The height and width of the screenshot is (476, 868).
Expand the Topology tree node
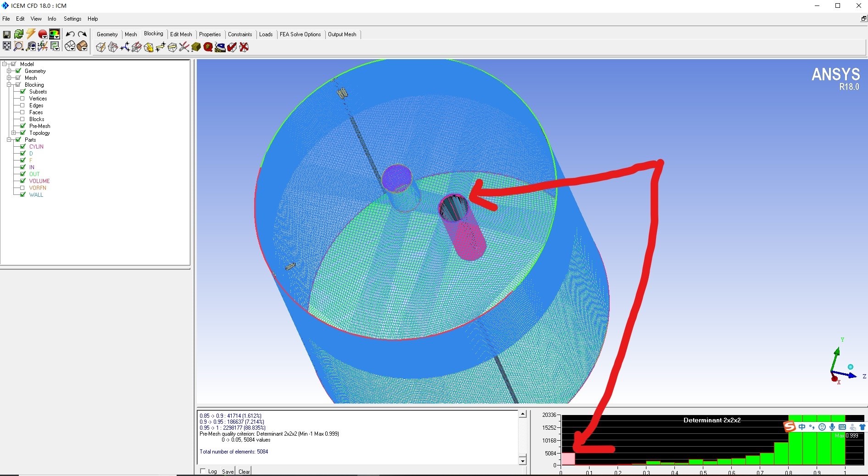click(x=14, y=133)
